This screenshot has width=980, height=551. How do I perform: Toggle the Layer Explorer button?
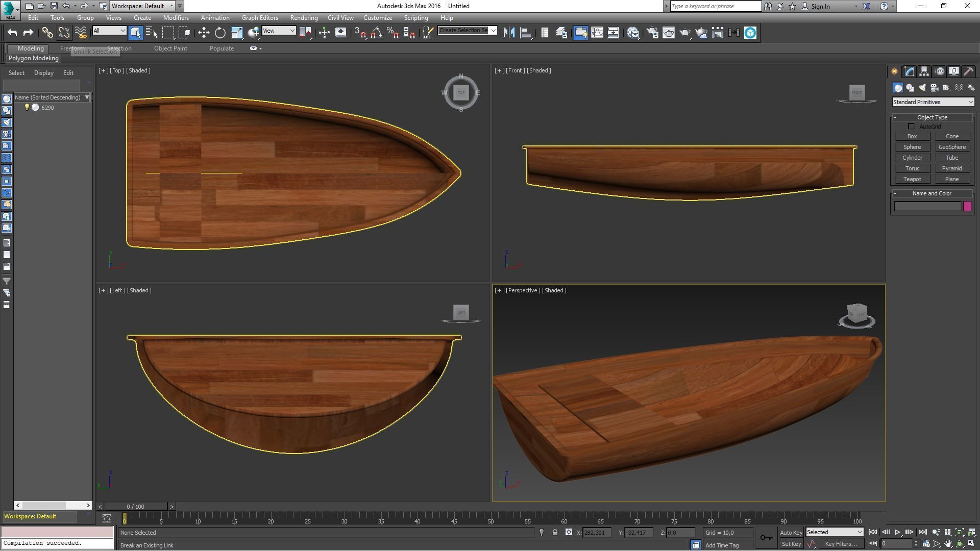click(x=561, y=33)
